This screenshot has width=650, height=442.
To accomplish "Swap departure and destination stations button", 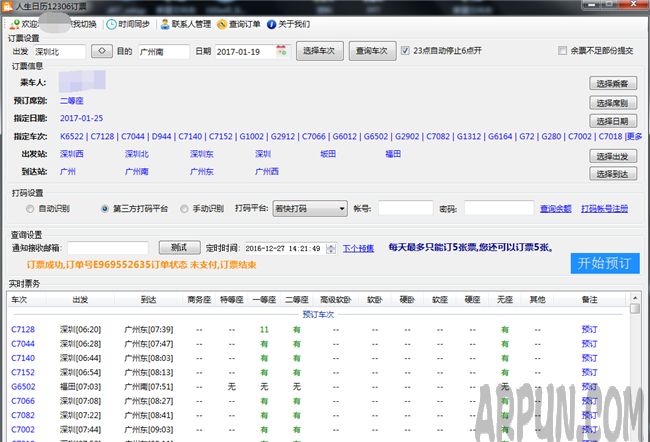I will [x=101, y=50].
